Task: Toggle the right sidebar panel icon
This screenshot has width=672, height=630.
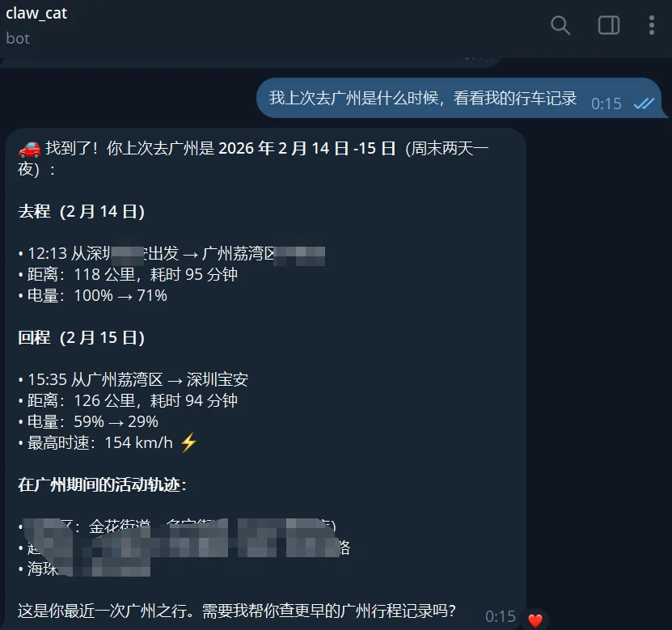Action: [x=609, y=25]
